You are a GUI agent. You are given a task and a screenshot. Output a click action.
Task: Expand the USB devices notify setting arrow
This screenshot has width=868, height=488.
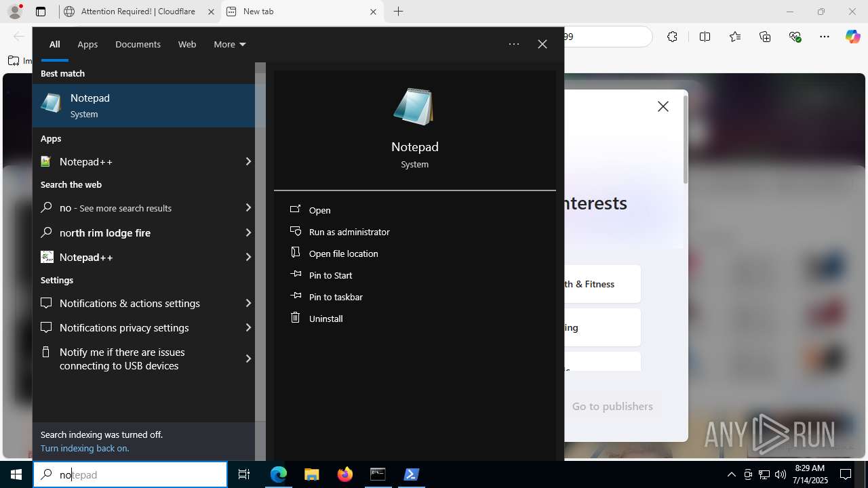pyautogui.click(x=248, y=359)
